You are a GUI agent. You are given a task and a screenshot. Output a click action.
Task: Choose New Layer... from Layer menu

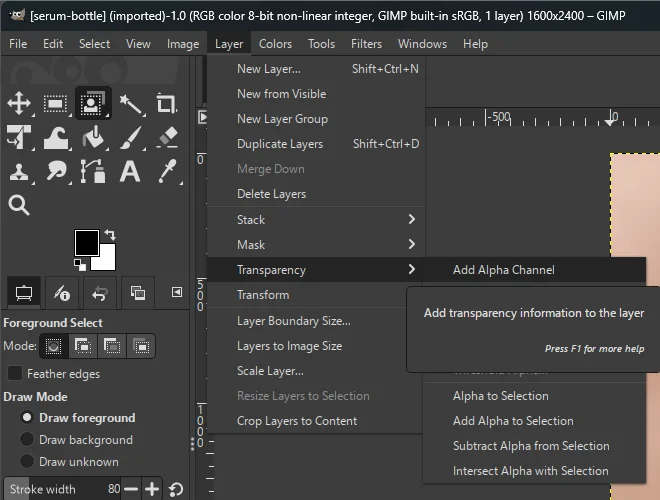coord(316,69)
